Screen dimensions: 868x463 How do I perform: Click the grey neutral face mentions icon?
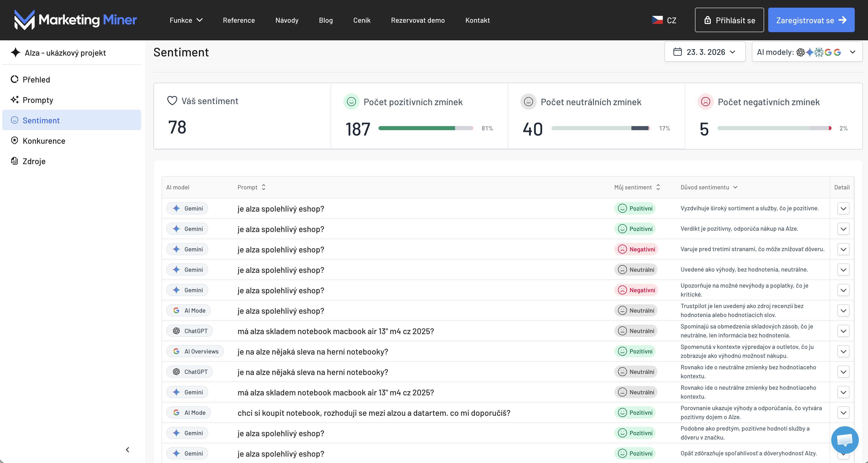(528, 102)
